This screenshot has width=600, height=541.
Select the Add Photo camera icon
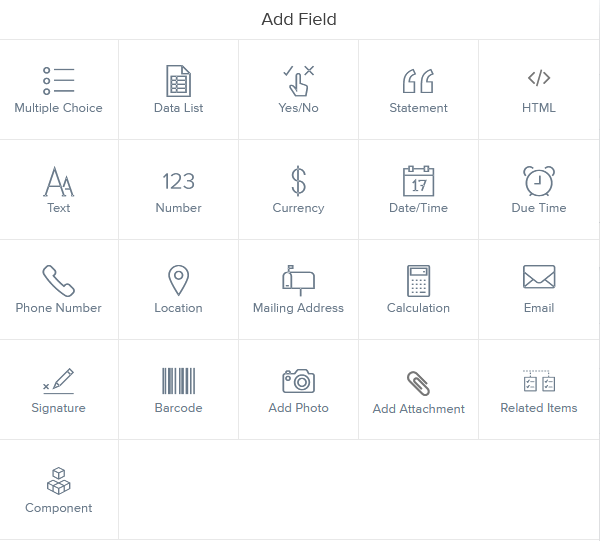point(298,381)
